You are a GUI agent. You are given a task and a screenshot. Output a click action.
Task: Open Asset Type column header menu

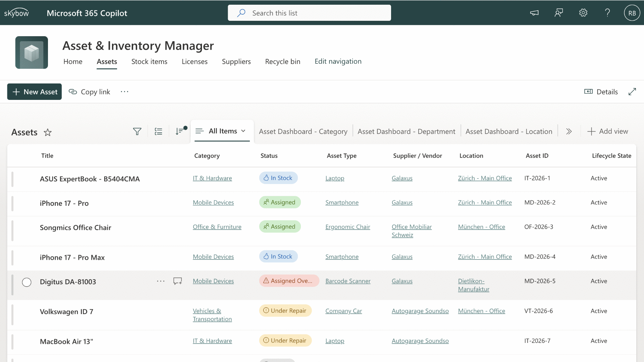click(x=342, y=156)
